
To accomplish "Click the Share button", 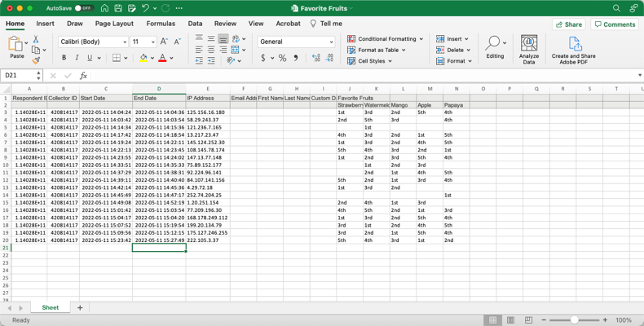I will [569, 24].
